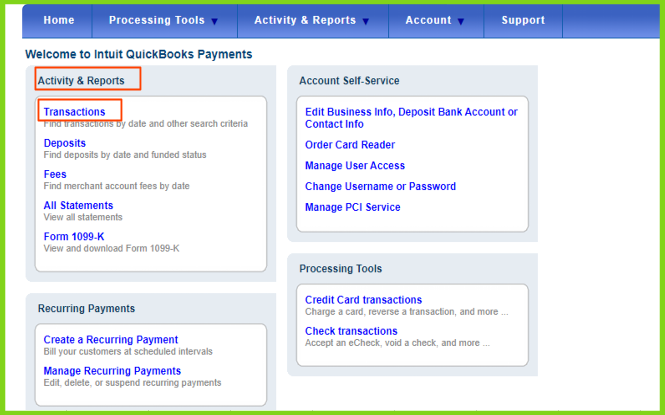Select text 'Edit, delete, or suspend recurring payments'
The height and width of the screenshot is (415, 665).
pyautogui.click(x=132, y=383)
